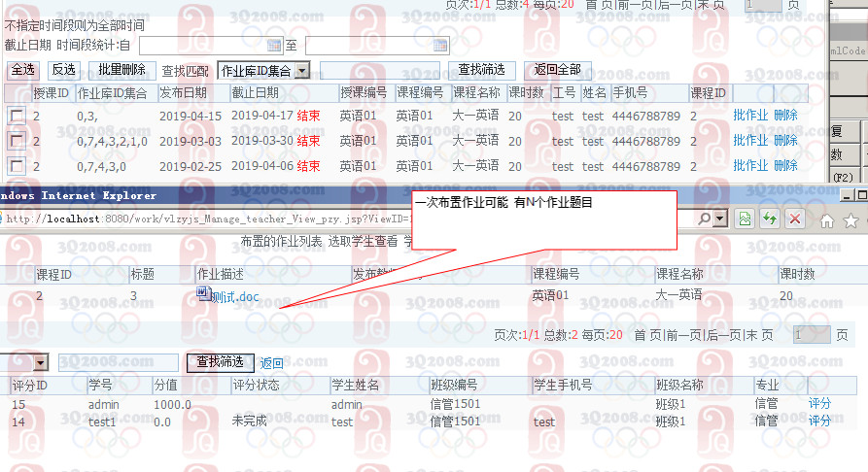The width and height of the screenshot is (868, 472).
Task: Click the lower page-number input box
Action: [812, 335]
